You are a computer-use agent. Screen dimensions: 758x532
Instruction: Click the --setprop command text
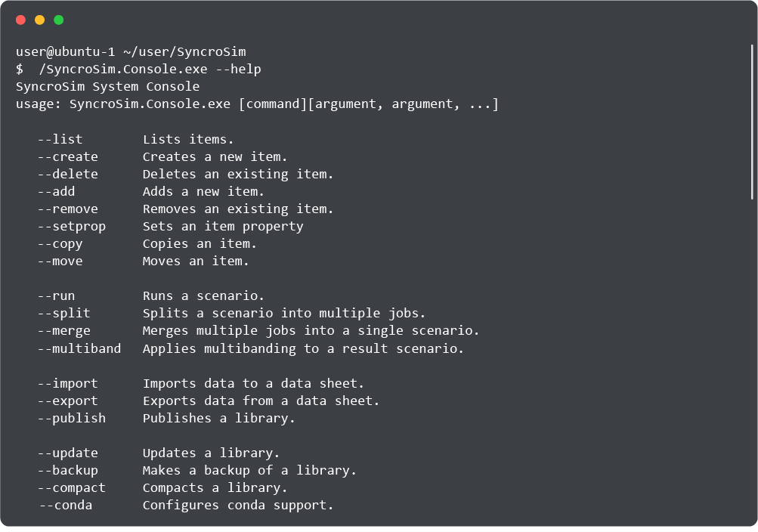[x=71, y=226]
